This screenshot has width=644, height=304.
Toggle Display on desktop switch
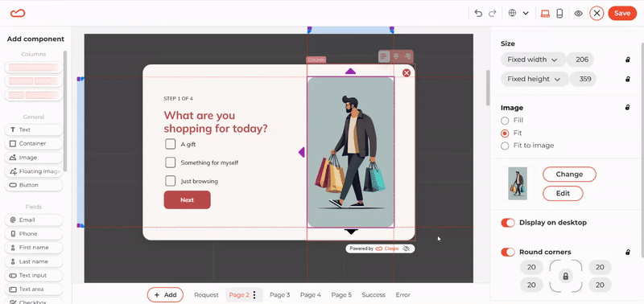(x=508, y=223)
